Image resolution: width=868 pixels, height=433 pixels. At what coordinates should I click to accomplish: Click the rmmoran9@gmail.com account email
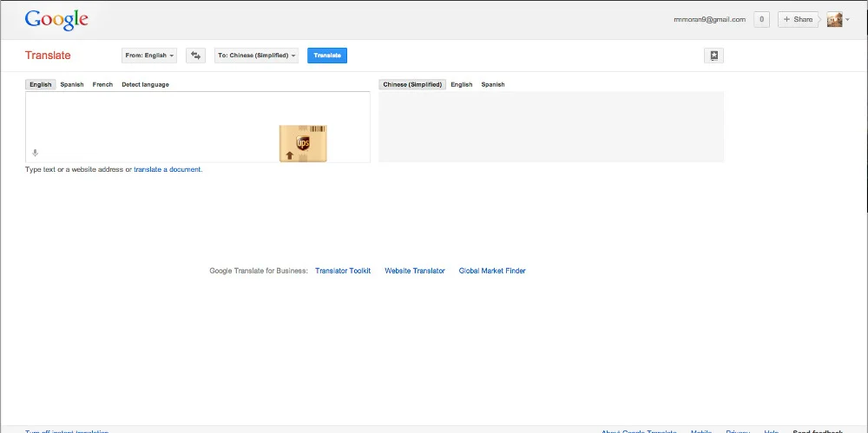[x=710, y=19]
